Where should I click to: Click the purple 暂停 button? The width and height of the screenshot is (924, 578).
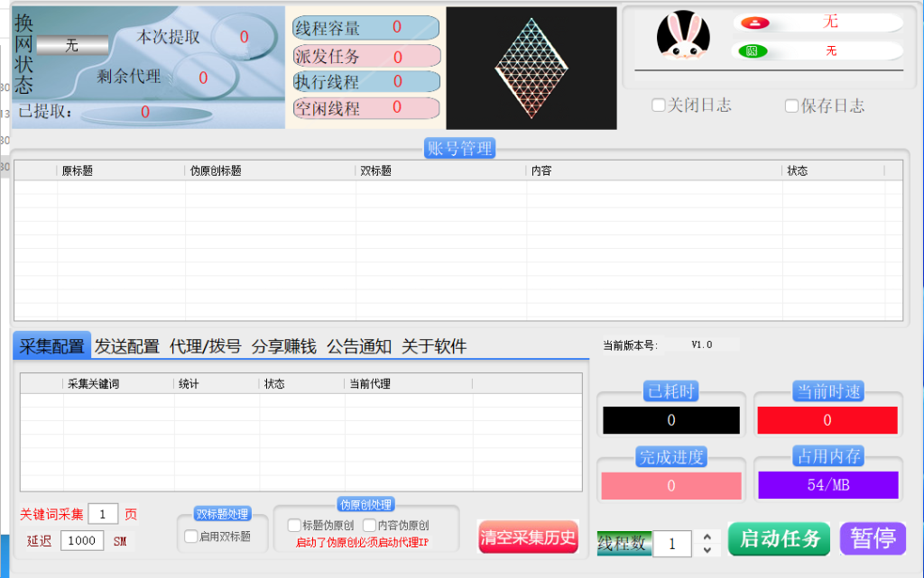pyautogui.click(x=873, y=538)
